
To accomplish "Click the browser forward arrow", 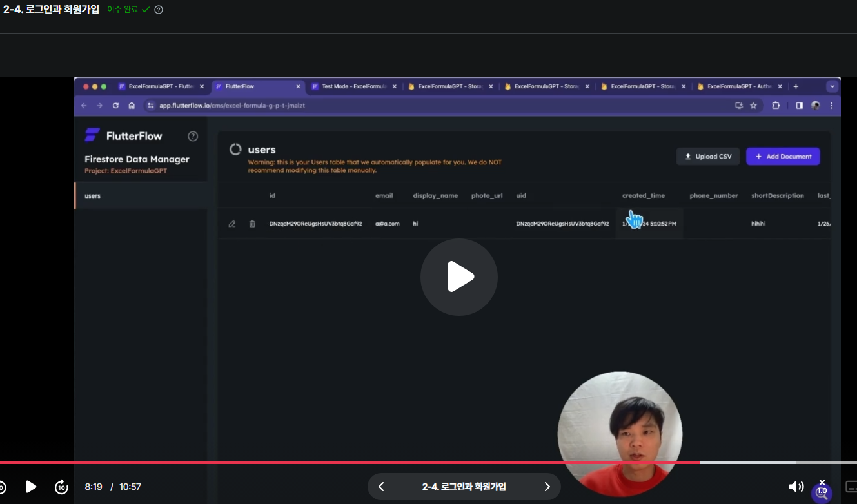I will point(99,106).
